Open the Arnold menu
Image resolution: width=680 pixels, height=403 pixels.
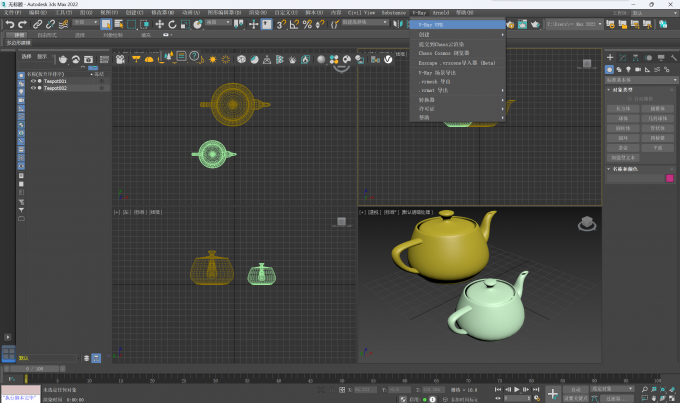[x=441, y=13]
